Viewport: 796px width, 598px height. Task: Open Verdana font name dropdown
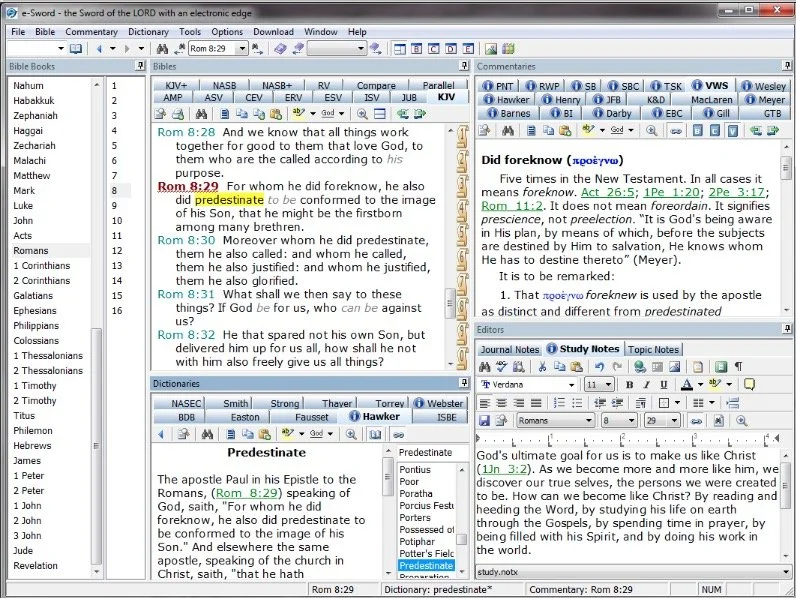click(571, 385)
